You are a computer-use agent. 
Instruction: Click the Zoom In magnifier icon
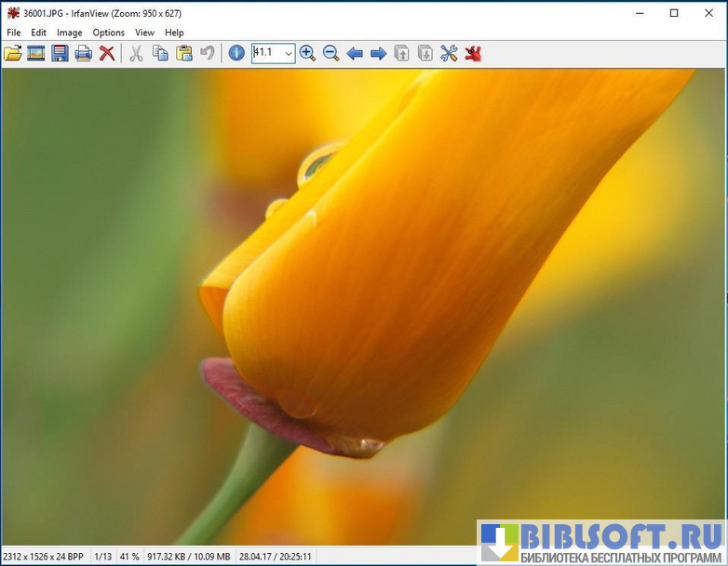[x=307, y=53]
